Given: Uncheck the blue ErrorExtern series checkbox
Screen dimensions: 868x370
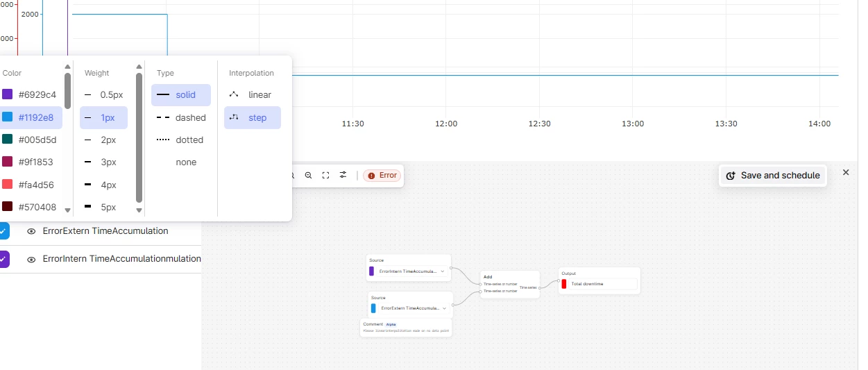Looking at the screenshot, I should point(3,231).
